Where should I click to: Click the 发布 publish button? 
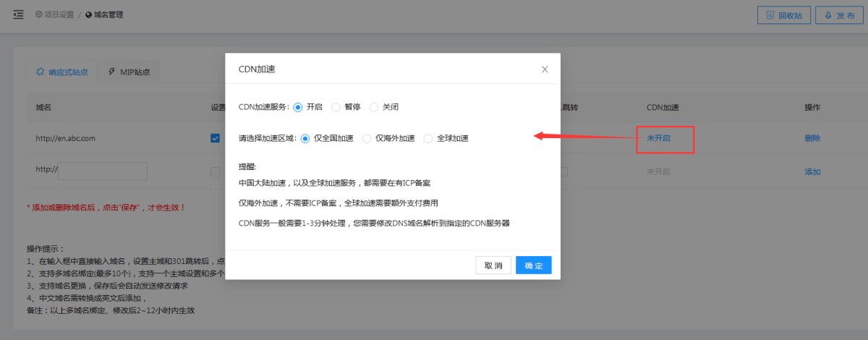click(840, 15)
